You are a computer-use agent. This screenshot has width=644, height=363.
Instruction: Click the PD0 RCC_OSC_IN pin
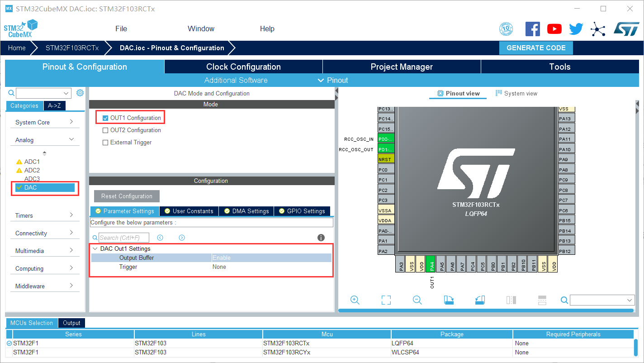click(x=386, y=139)
